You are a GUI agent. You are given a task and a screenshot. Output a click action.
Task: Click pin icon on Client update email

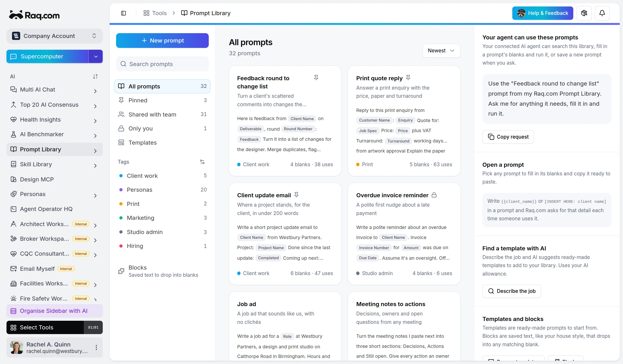pyautogui.click(x=296, y=195)
